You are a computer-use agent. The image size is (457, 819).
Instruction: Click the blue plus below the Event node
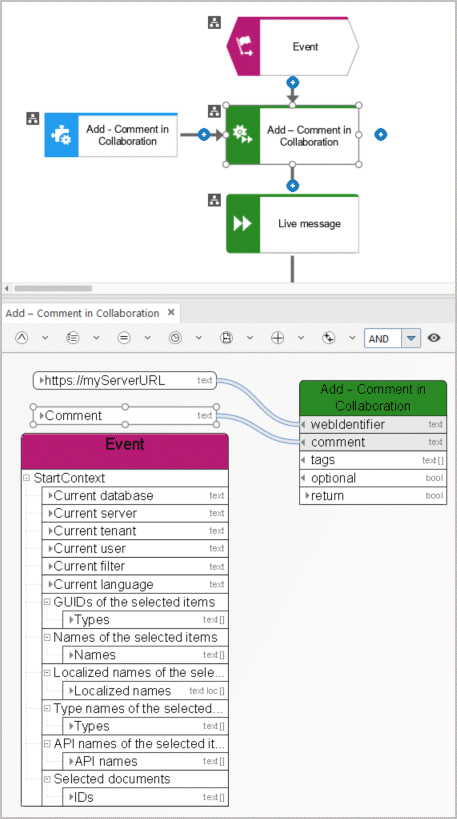(x=292, y=82)
